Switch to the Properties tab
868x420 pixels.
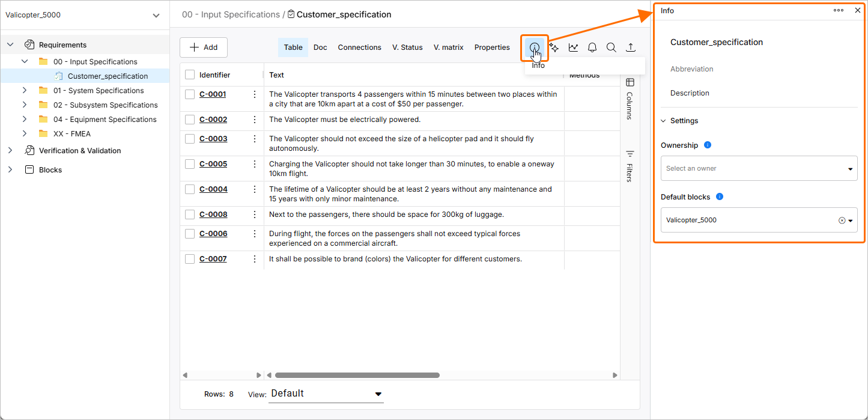[492, 47]
